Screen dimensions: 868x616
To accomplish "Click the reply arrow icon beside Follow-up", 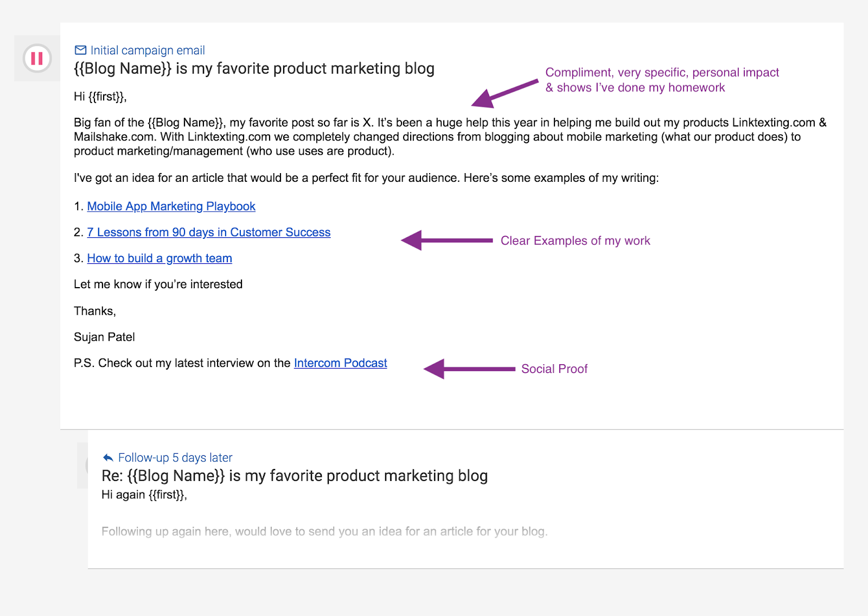I will (108, 458).
